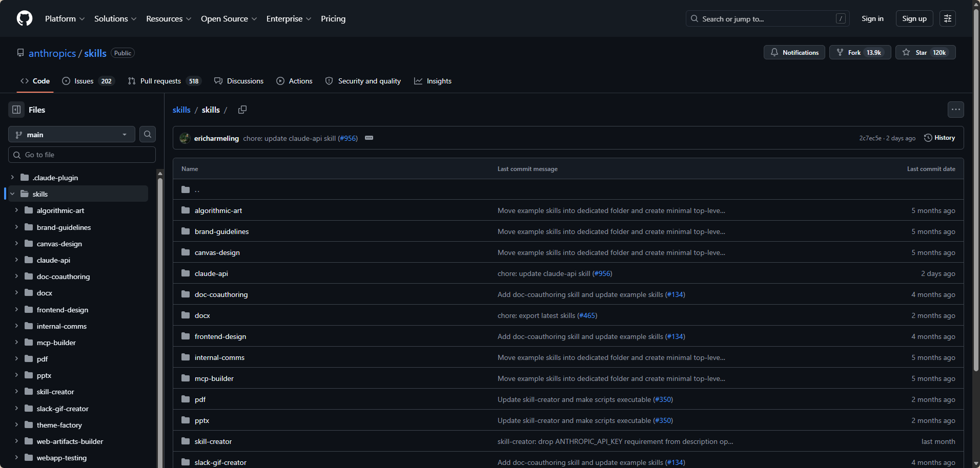Open folder icon for algorithmic-art in table

pyautogui.click(x=186, y=210)
